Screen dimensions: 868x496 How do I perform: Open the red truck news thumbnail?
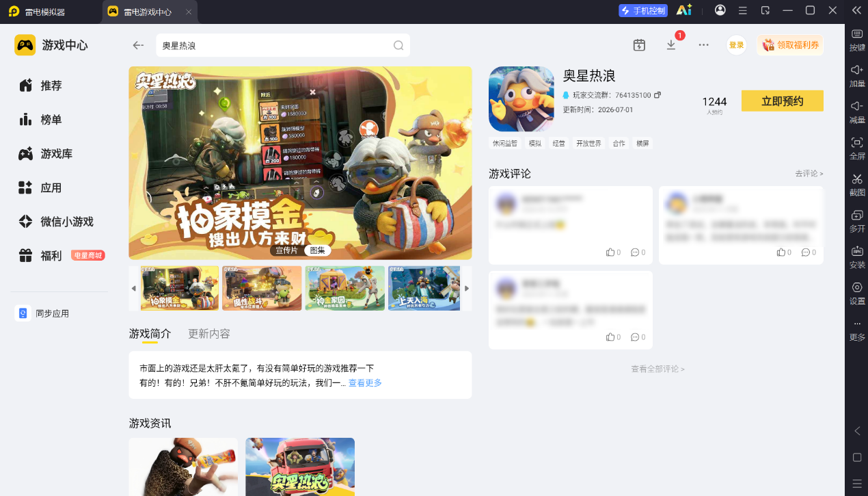pos(300,467)
